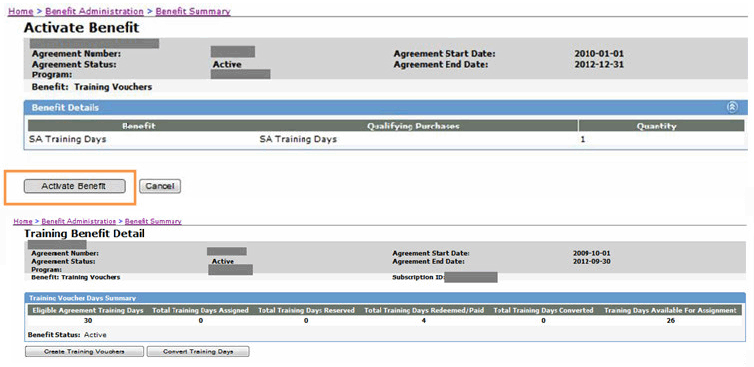
Task: Click Agreement End Date 2012-09-30
Action: click(x=592, y=262)
